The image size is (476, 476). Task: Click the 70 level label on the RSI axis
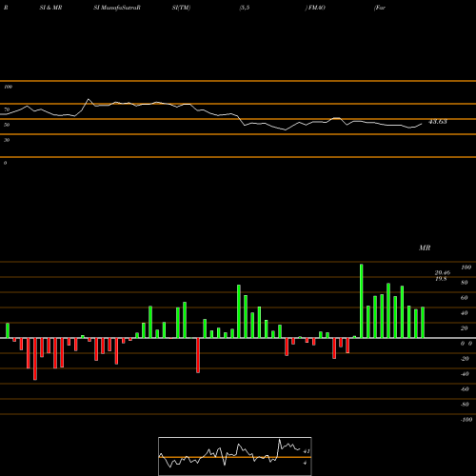7,109
